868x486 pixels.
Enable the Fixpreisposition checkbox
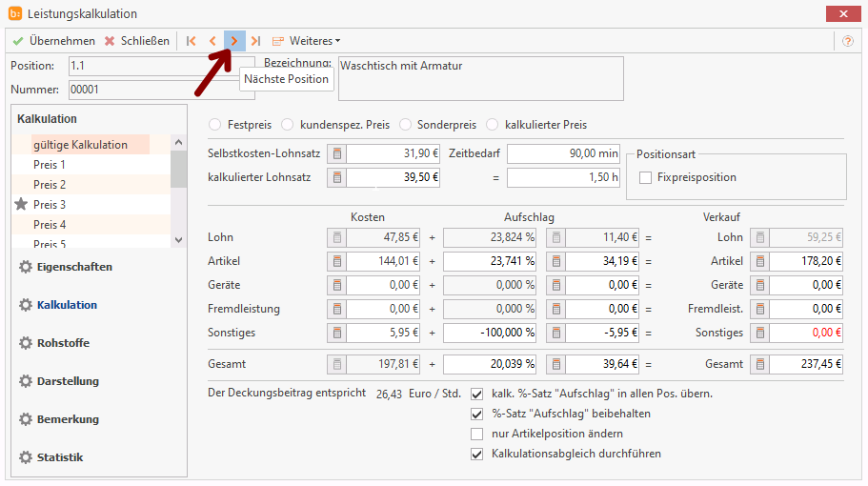(646, 177)
